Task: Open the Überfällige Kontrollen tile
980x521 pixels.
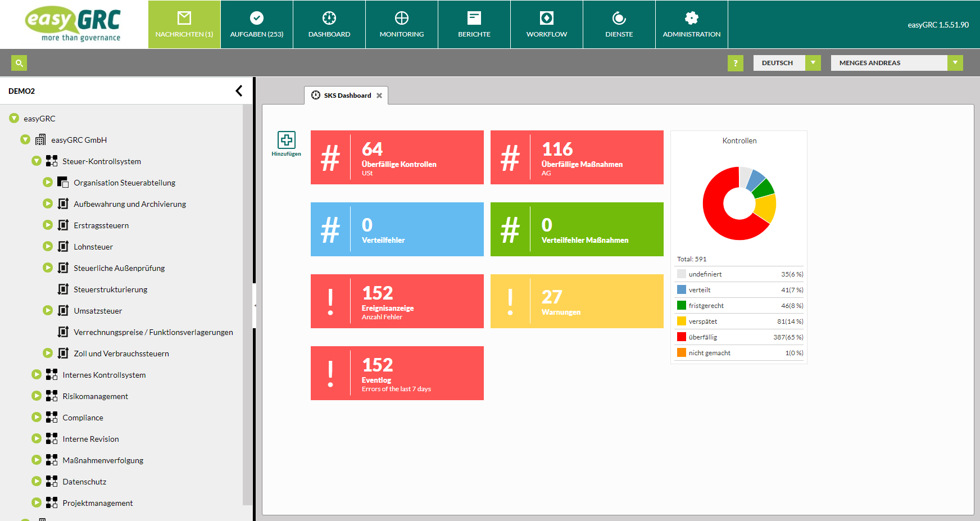Action: [x=397, y=157]
